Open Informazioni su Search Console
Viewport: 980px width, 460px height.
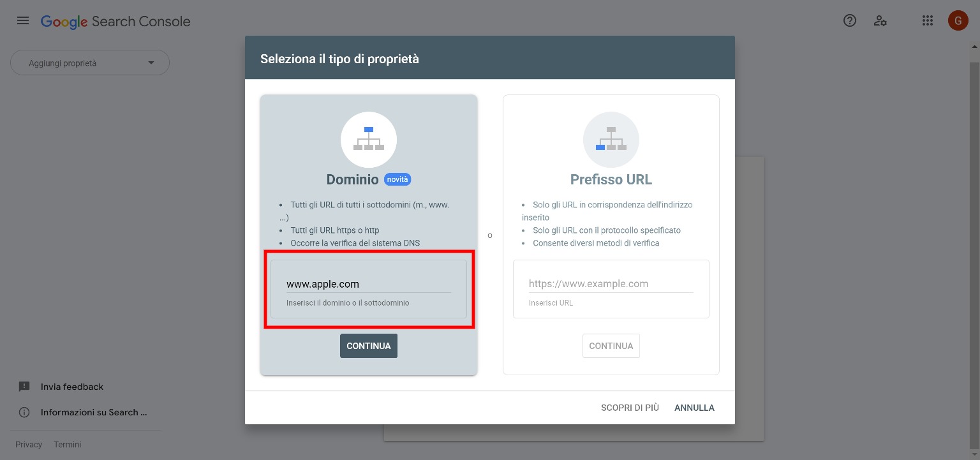pos(94,412)
